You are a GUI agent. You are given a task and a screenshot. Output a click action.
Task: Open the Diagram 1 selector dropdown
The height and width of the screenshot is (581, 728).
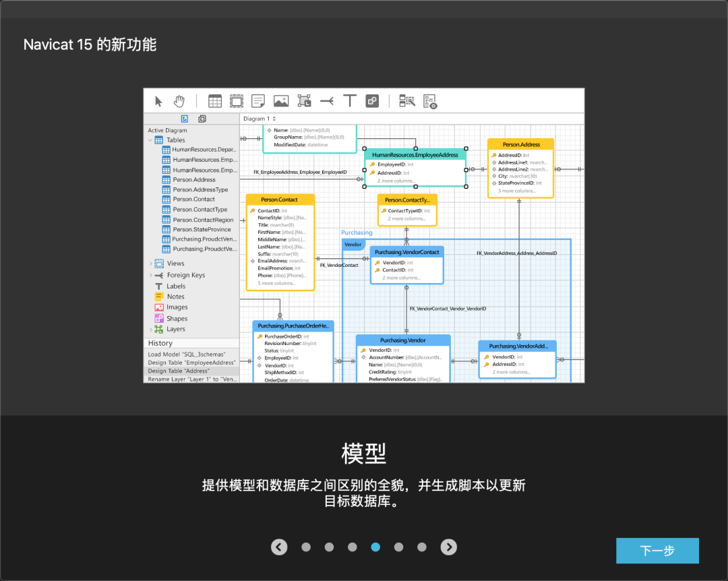260,119
